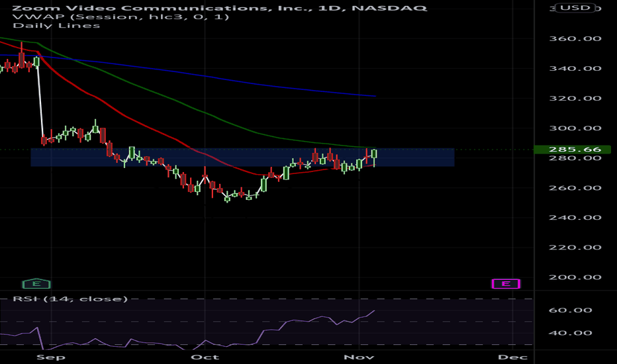
Task: Select the RSI (14, close) indicator label
Action: (x=70, y=298)
